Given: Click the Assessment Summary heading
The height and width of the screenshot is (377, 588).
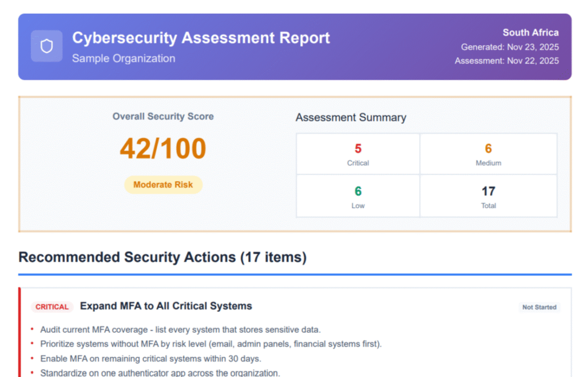Looking at the screenshot, I should pyautogui.click(x=351, y=118).
